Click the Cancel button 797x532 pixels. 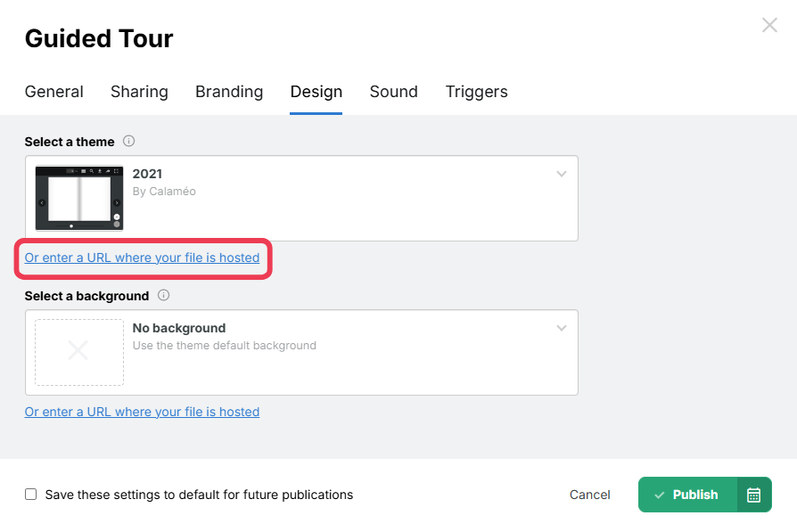pos(589,495)
